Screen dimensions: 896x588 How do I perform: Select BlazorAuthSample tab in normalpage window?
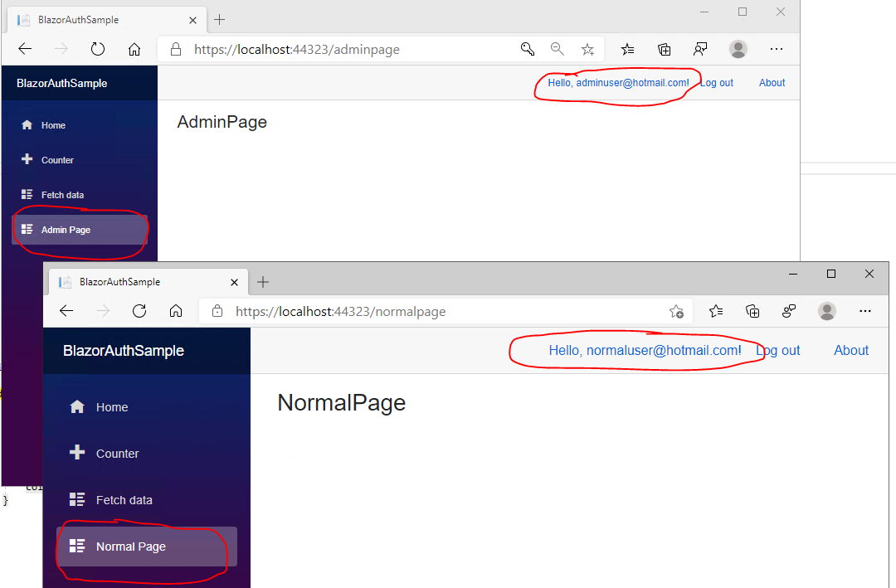[149, 282]
